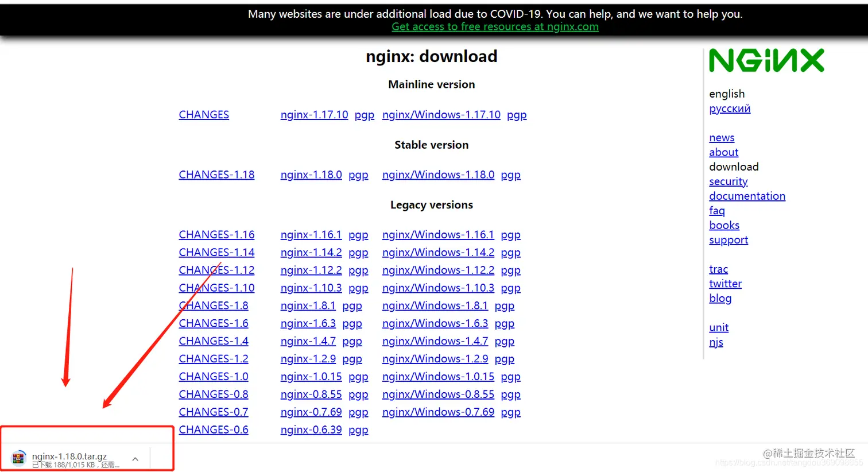The height and width of the screenshot is (472, 868).
Task: Download nginx-1.6.3
Action: coord(308,324)
